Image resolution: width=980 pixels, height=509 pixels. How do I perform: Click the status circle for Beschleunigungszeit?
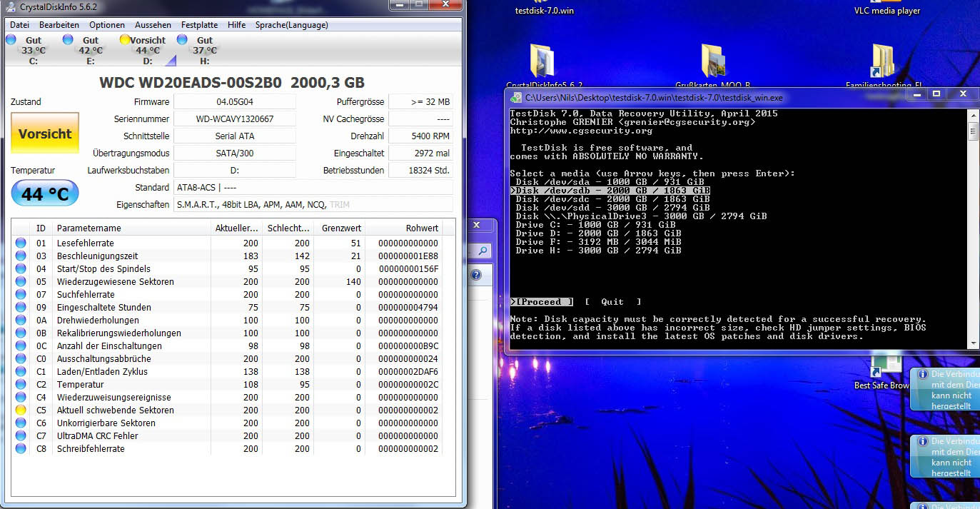coord(21,256)
